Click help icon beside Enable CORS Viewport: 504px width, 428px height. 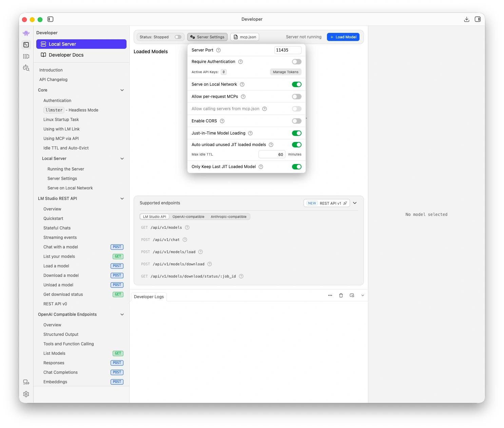222,121
